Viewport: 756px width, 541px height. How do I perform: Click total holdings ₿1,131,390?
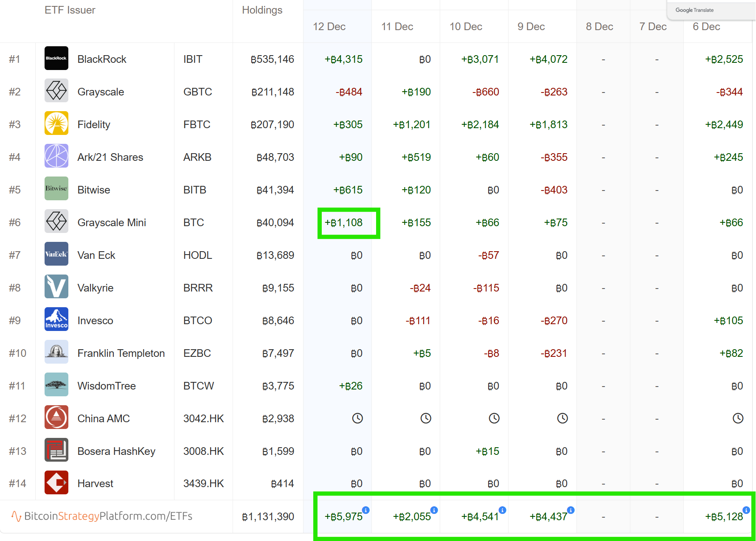[268, 517]
